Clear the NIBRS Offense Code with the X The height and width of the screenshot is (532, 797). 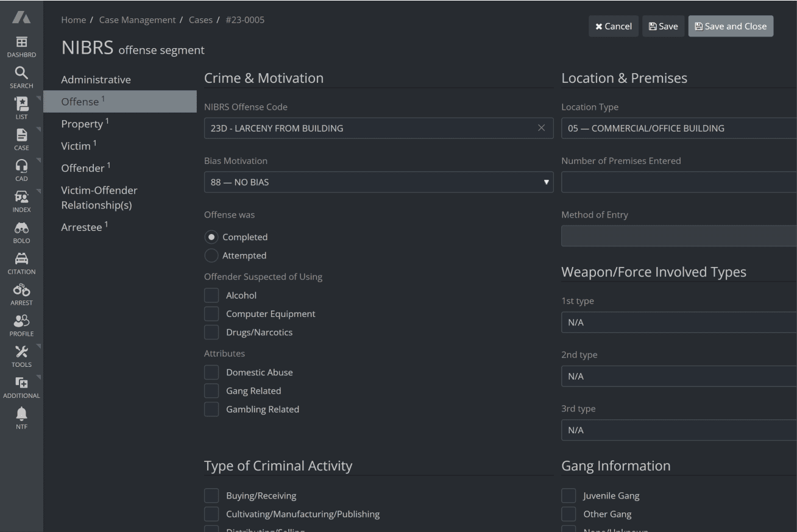(x=541, y=128)
